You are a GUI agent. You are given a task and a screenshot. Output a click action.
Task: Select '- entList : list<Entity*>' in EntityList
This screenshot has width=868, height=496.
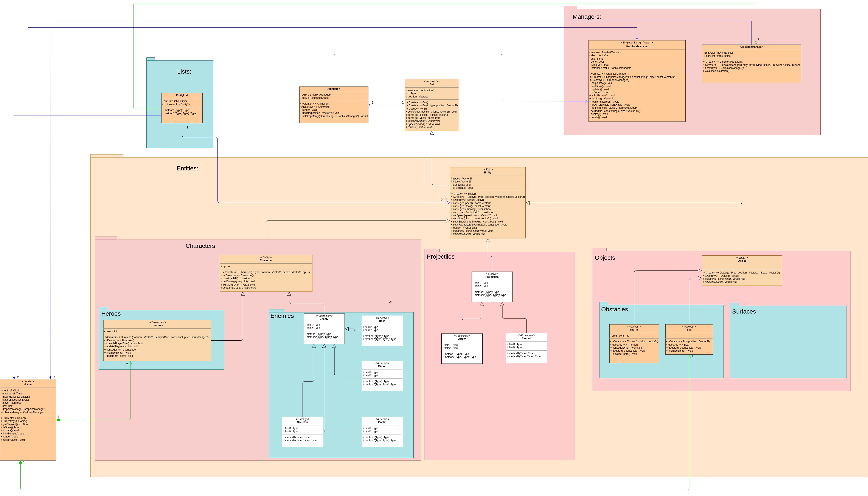click(x=174, y=101)
